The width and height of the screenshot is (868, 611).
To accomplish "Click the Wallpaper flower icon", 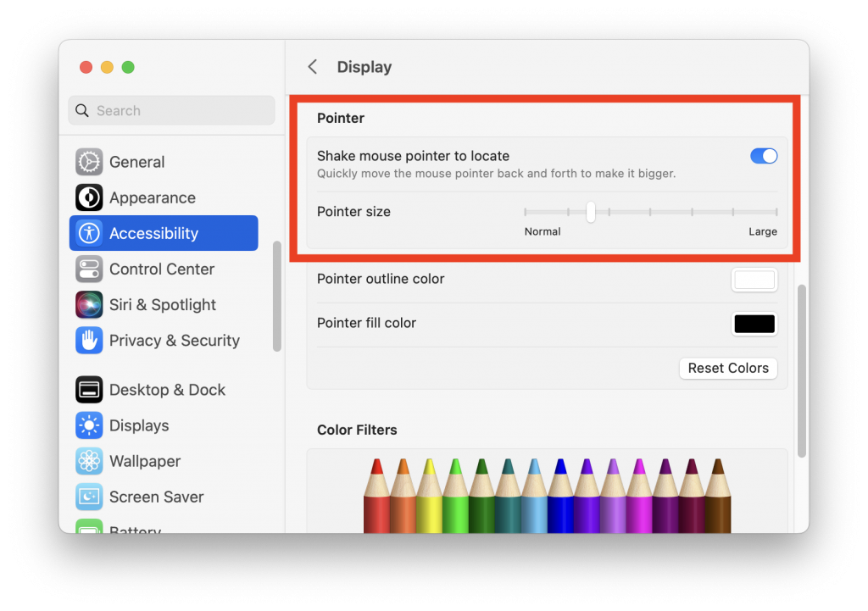I will point(88,460).
